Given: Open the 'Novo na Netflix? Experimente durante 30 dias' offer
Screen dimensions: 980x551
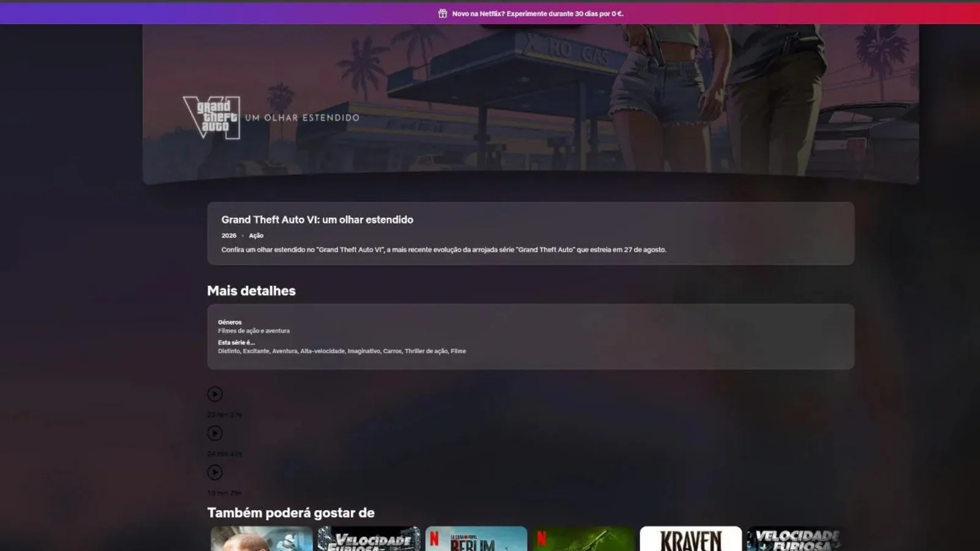Looking at the screenshot, I should click(x=538, y=13).
